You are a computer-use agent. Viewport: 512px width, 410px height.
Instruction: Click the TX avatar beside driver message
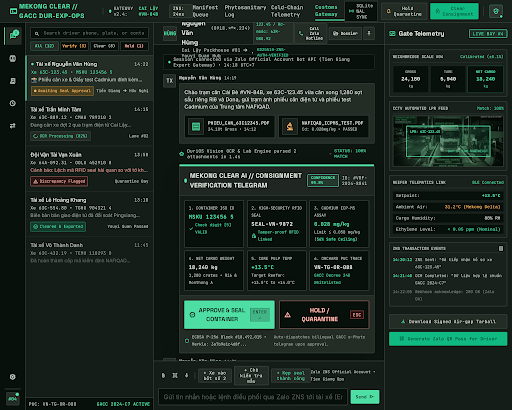[x=169, y=81]
